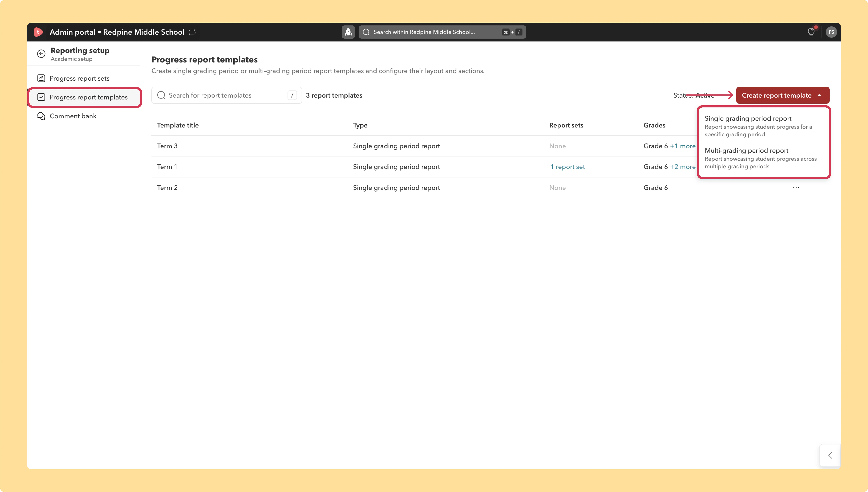Show the +1 more grades for Term 3
Screen dimensions: 868x492
coord(683,146)
